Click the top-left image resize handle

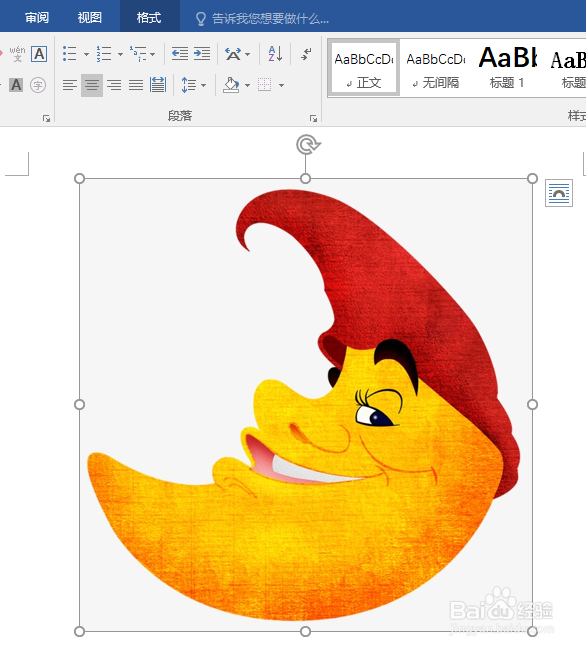[79, 178]
